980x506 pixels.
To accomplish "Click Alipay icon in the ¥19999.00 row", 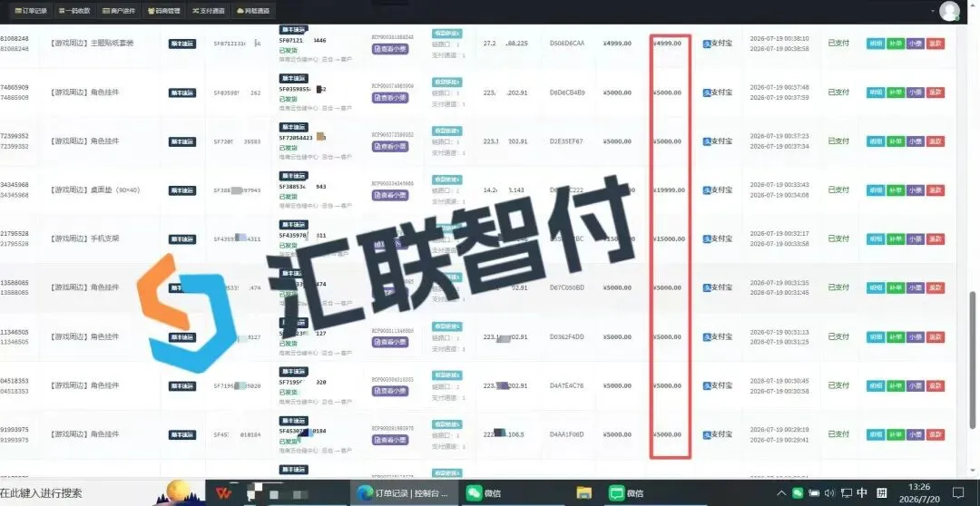I will pos(707,190).
